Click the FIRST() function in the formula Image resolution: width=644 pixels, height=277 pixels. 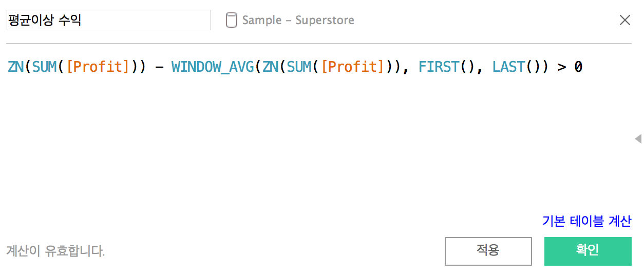point(447,67)
